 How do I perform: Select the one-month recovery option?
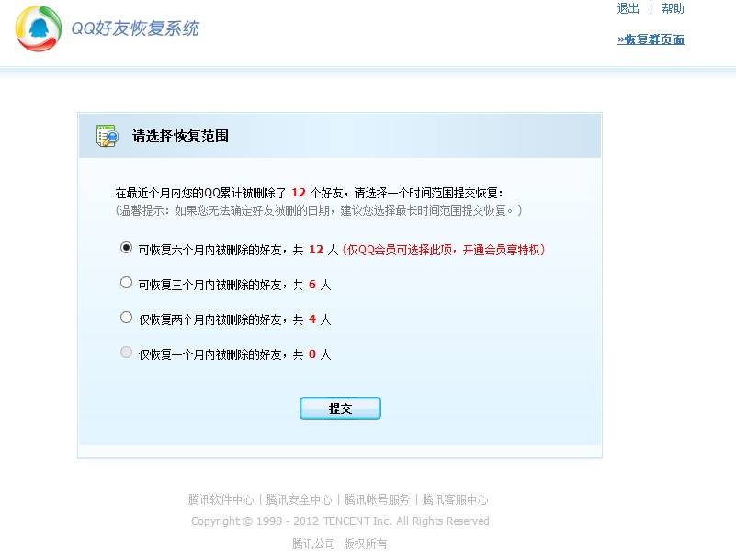[x=126, y=352]
